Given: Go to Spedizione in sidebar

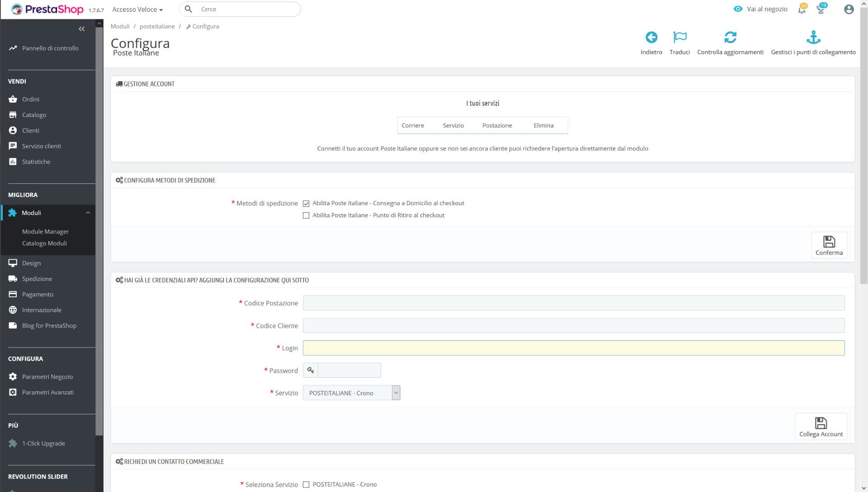Looking at the screenshot, I should [x=37, y=279].
